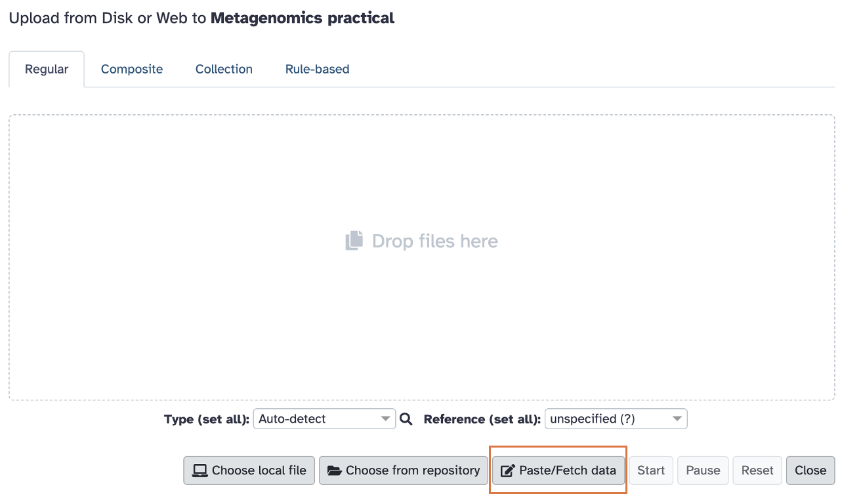
Task: Switch to the Composite tab
Action: (x=132, y=70)
